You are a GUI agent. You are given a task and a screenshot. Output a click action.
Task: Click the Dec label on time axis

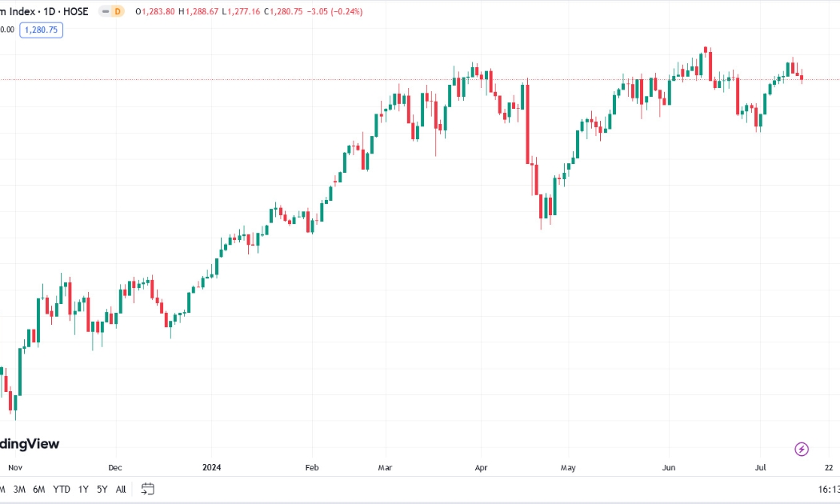tap(115, 467)
